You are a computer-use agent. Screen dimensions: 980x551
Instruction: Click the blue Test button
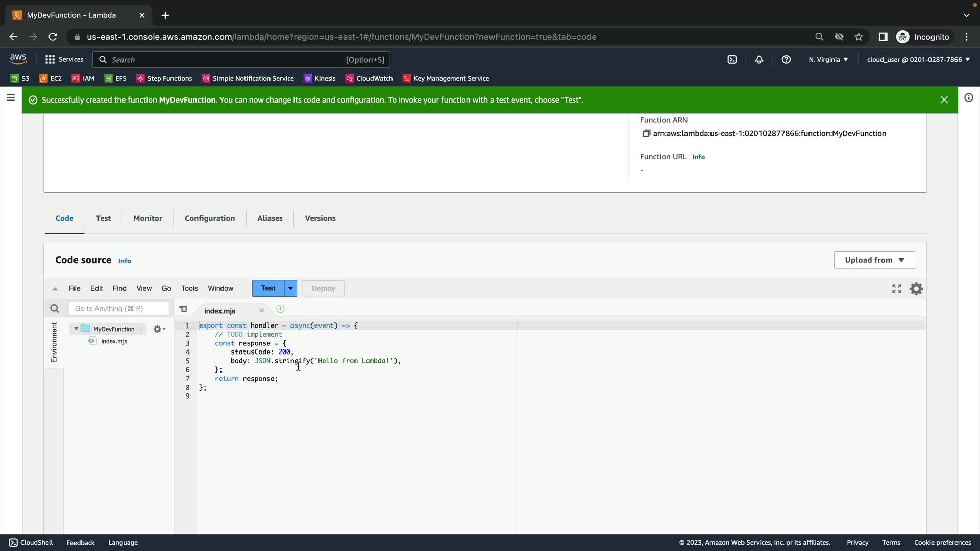pyautogui.click(x=268, y=288)
